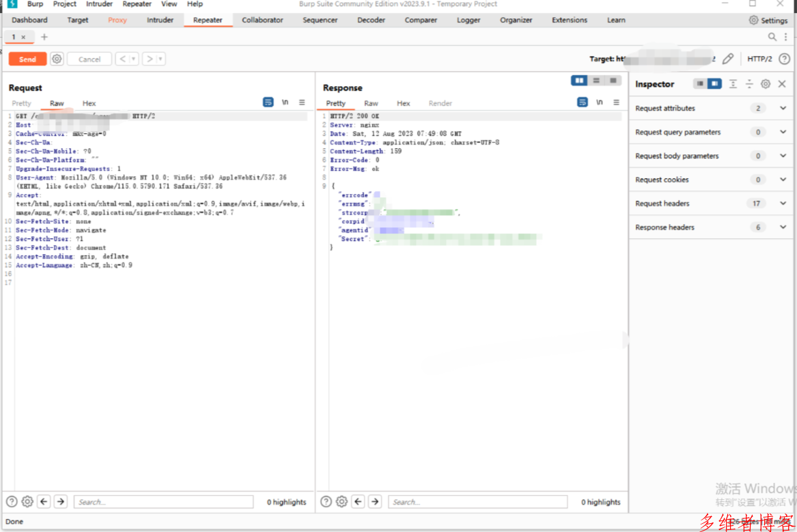The height and width of the screenshot is (532, 797).
Task: Switch to the Decoder tab
Action: [x=371, y=20]
